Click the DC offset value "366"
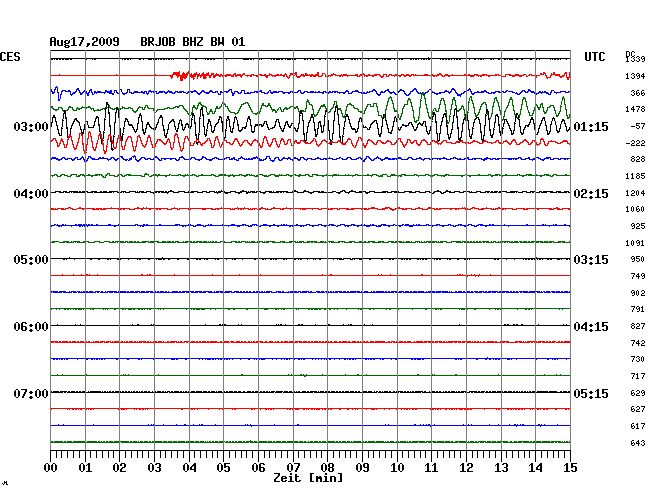The height and width of the screenshot is (494, 650). tap(638, 93)
